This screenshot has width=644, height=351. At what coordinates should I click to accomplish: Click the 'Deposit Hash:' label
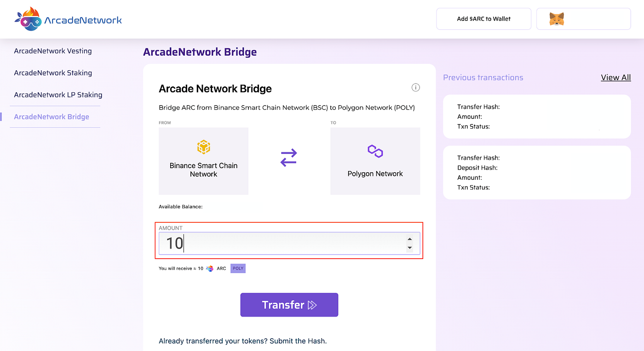pos(477,168)
